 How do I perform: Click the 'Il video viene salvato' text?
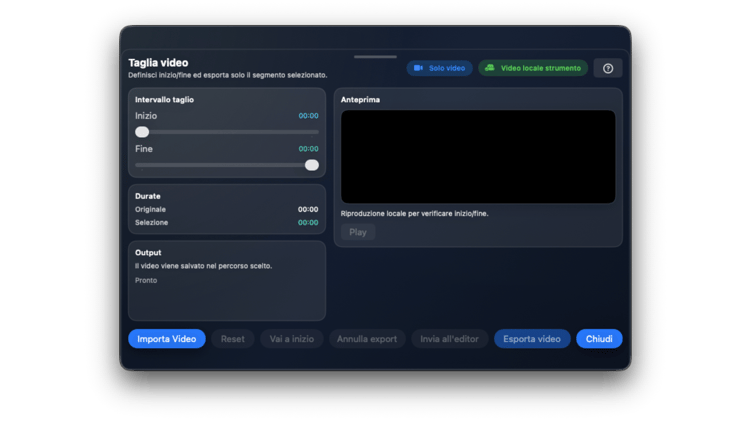(203, 266)
